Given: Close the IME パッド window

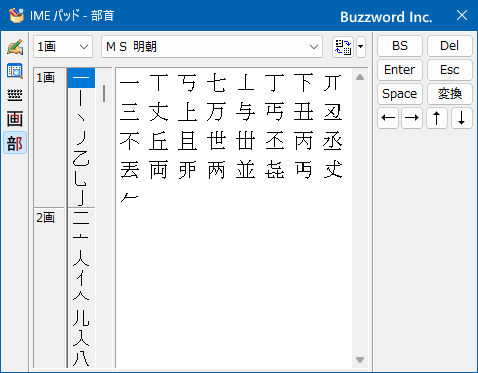Looking at the screenshot, I should (462, 15).
